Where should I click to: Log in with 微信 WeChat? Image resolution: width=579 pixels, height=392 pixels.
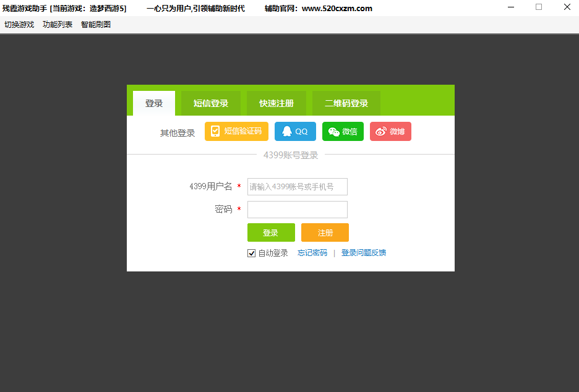click(x=343, y=132)
